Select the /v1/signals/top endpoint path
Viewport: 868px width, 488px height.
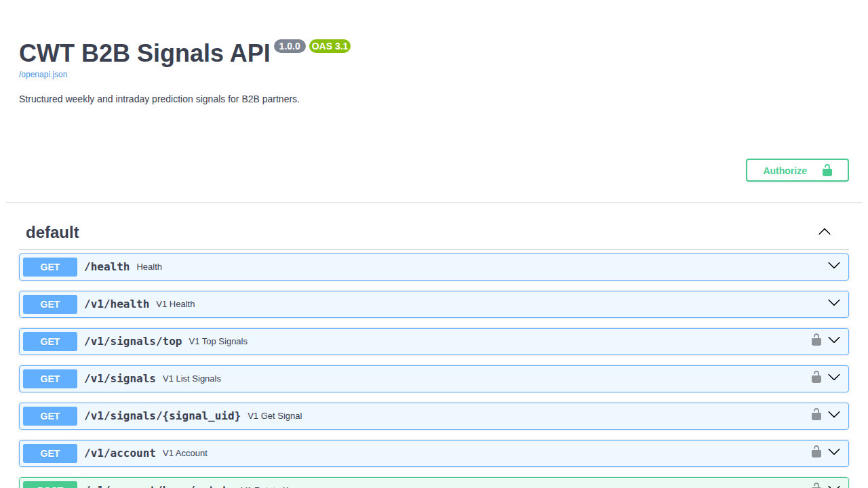[133, 342]
